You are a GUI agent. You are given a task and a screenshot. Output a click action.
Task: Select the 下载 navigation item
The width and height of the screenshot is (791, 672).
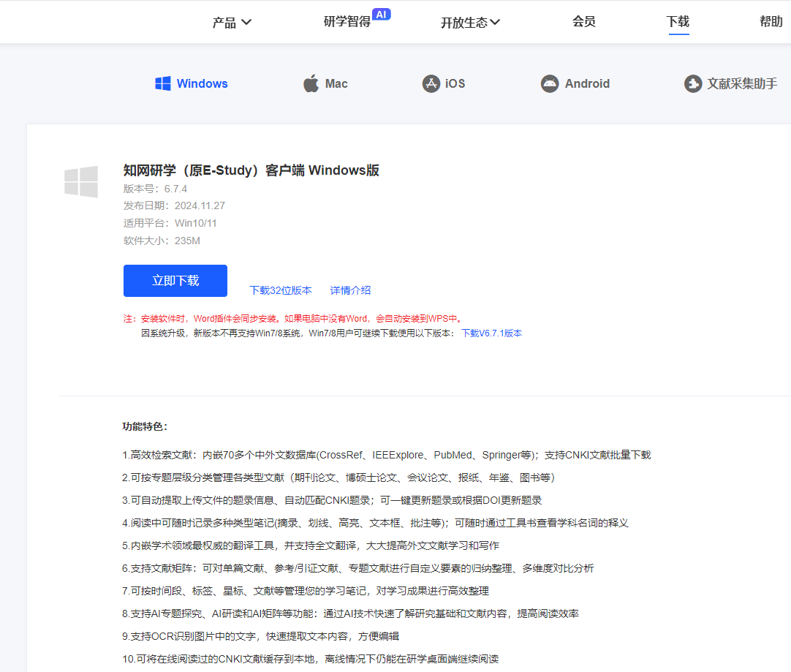[x=678, y=22]
